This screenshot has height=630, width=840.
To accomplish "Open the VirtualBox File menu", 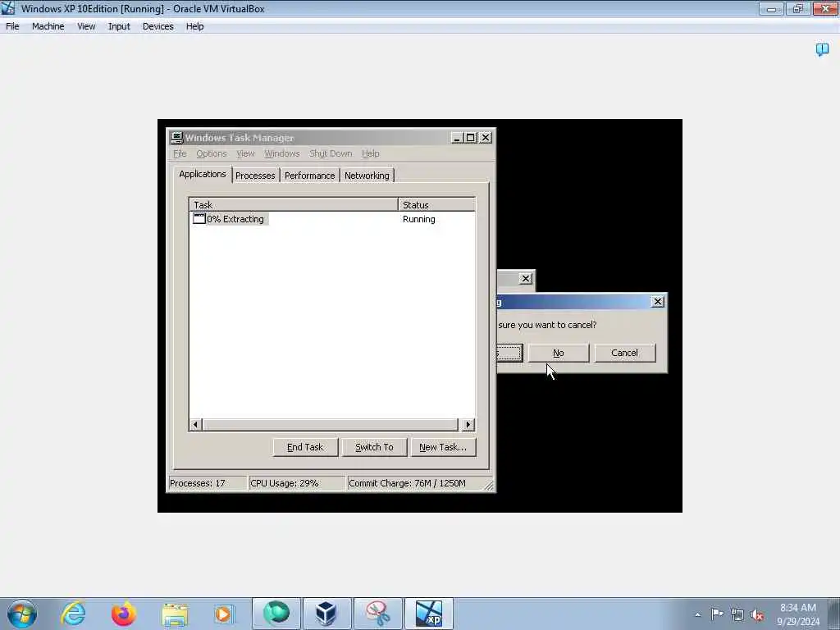I will 12,26.
